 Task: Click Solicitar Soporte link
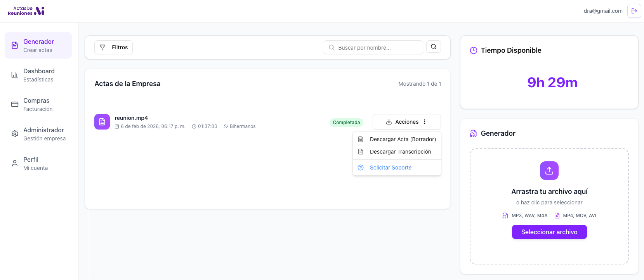point(391,168)
